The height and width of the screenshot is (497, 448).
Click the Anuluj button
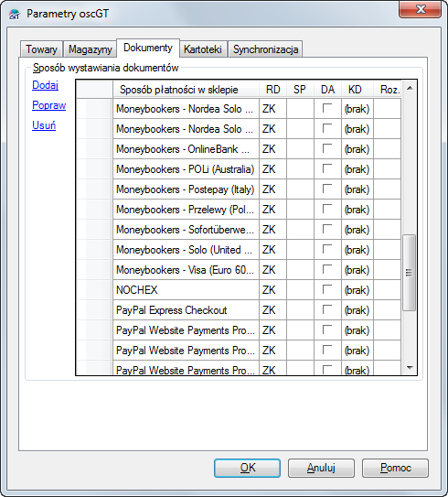(x=321, y=468)
